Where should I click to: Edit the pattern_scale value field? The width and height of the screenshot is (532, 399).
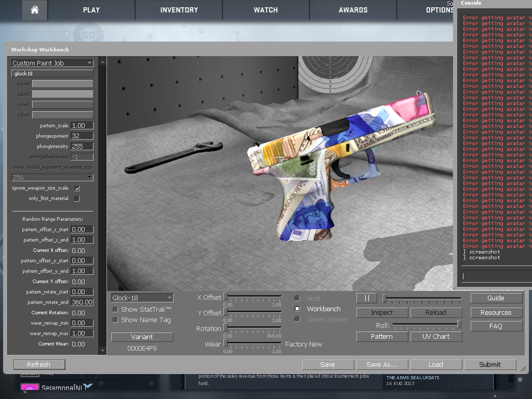coord(82,126)
